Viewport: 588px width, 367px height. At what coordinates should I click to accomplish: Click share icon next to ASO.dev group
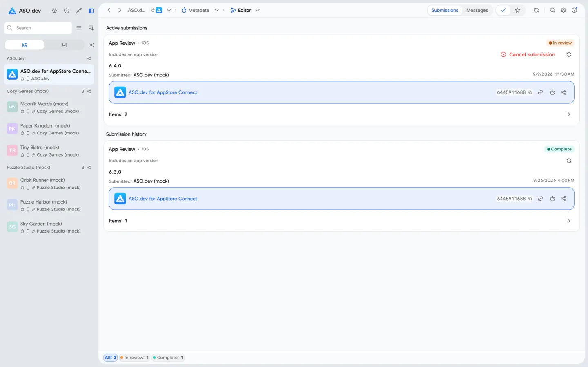pos(89,58)
